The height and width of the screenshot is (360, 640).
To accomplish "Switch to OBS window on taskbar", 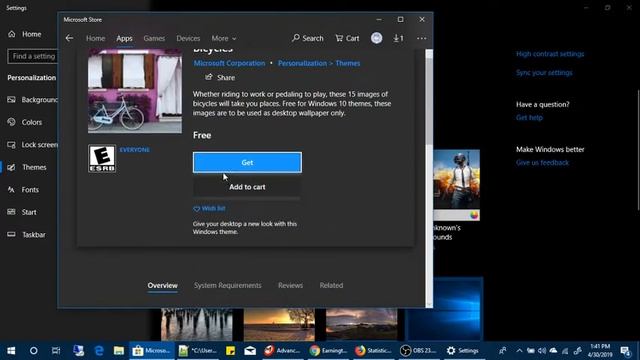I will [x=418, y=351].
